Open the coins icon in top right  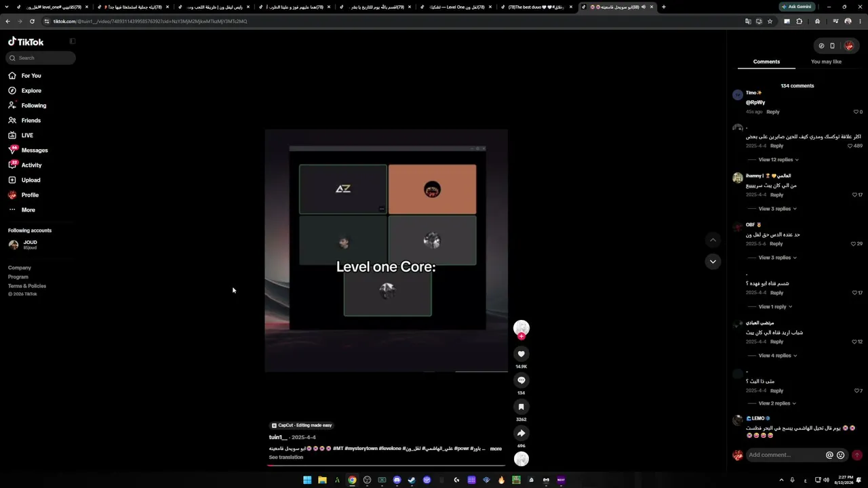pos(821,46)
